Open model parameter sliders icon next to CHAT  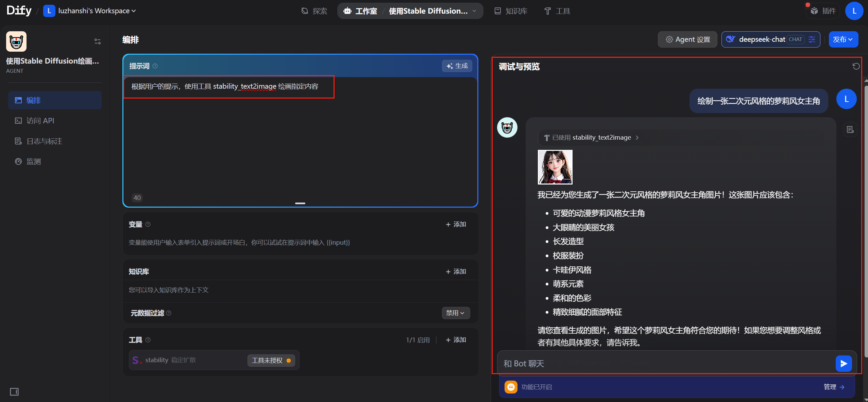click(812, 39)
